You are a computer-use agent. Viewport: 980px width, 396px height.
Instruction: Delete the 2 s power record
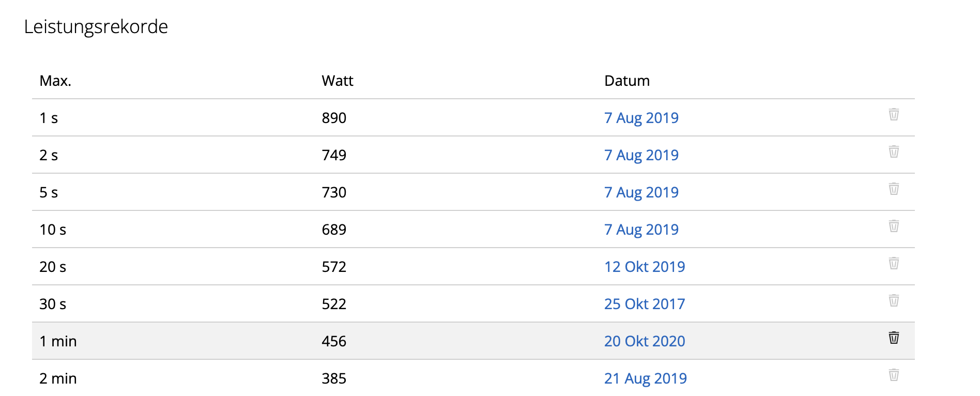pyautogui.click(x=894, y=151)
